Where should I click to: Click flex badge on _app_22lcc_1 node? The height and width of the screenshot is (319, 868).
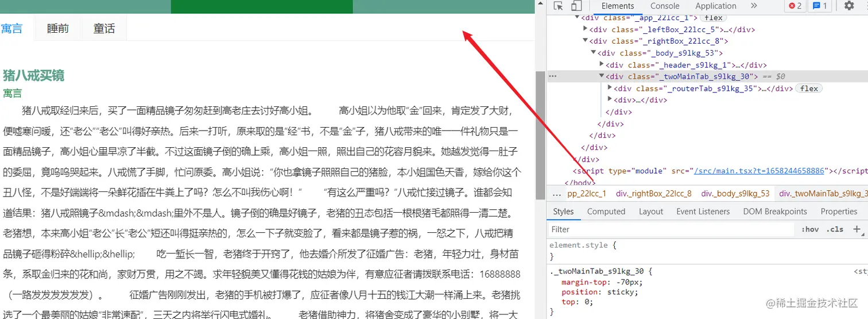pyautogui.click(x=714, y=18)
